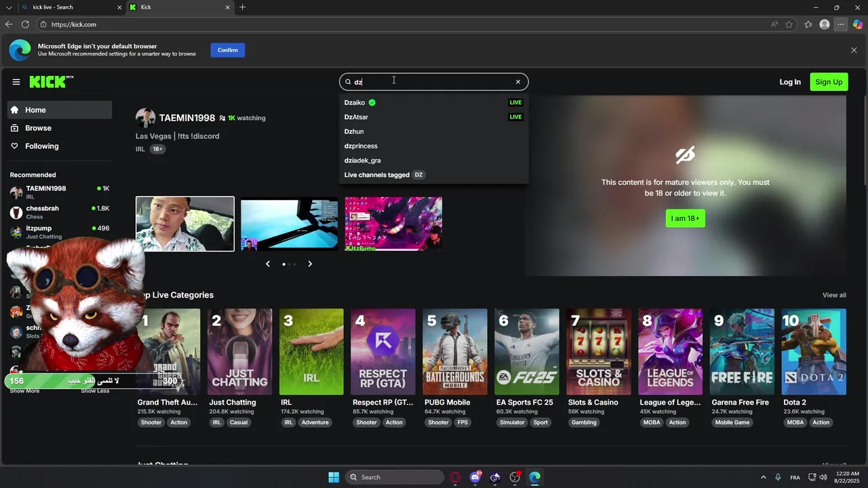The image size is (868, 488).
Task: Select DzAtsar search suggestion
Action: click(433, 117)
